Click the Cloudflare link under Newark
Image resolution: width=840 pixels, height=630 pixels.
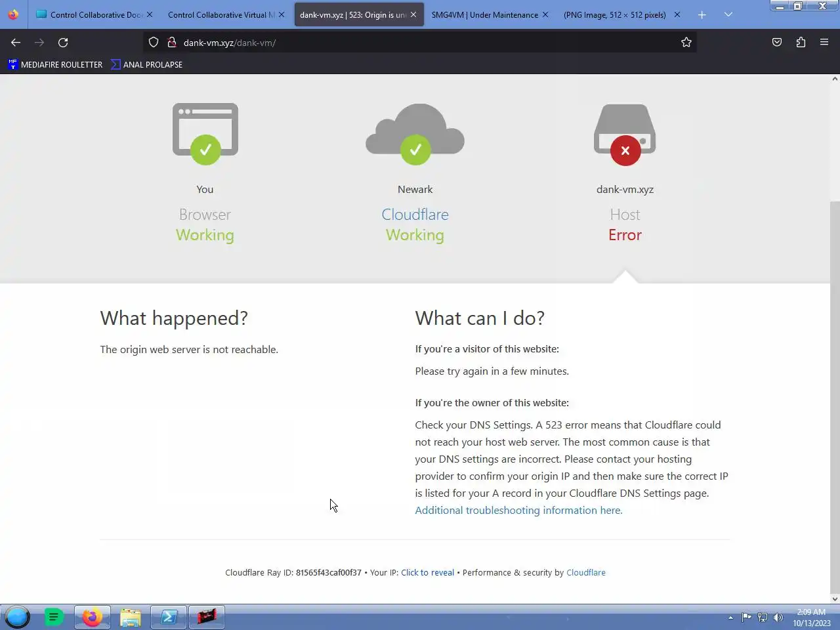click(x=415, y=215)
